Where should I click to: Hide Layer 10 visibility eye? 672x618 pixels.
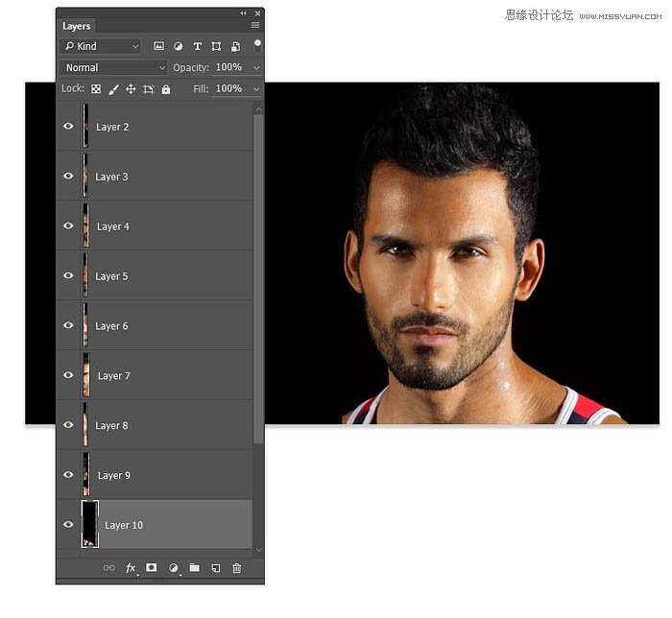[68, 525]
